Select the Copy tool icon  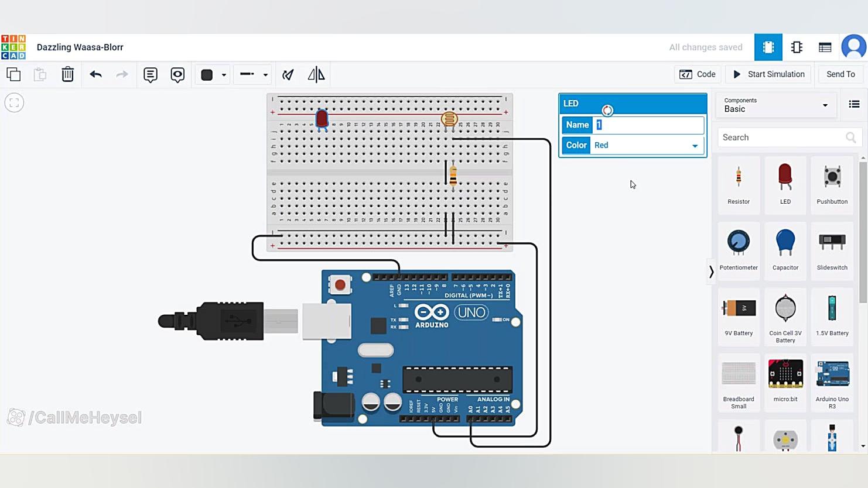pyautogui.click(x=13, y=74)
